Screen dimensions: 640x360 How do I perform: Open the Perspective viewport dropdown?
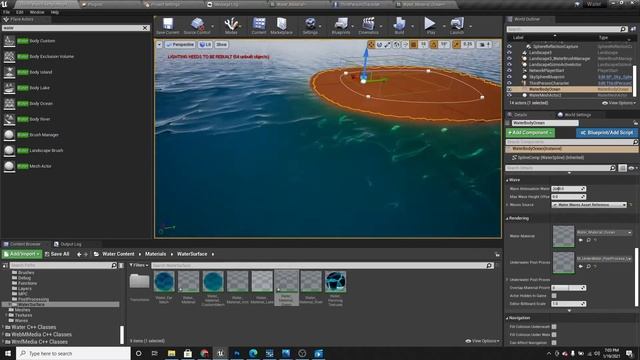point(180,44)
